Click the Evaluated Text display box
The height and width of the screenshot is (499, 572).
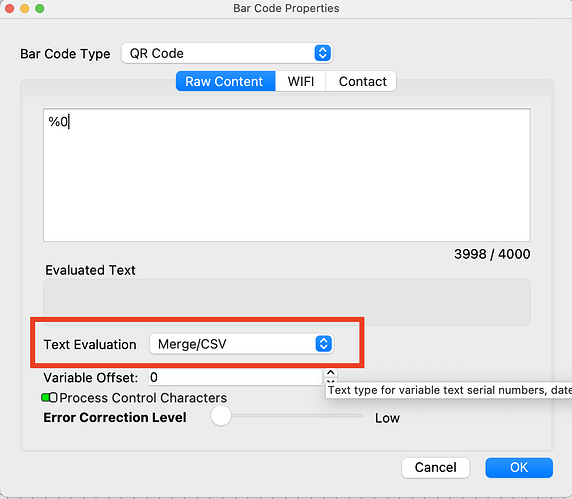287,302
